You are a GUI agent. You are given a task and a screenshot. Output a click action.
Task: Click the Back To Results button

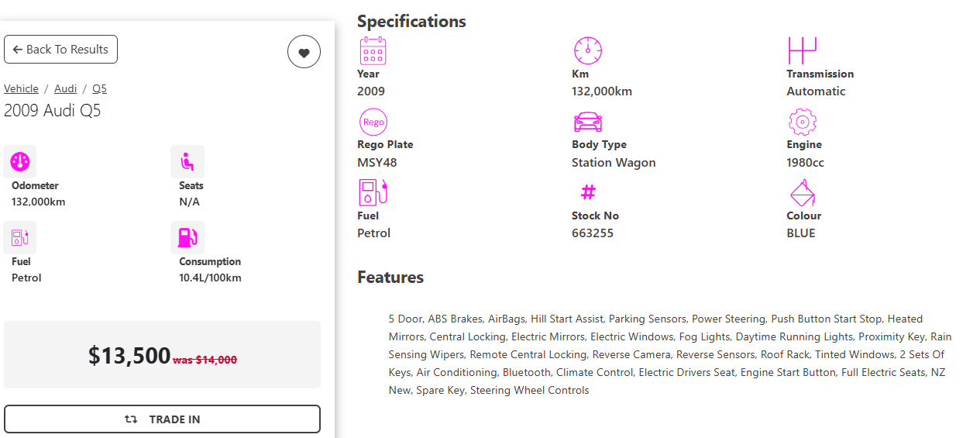[60, 49]
